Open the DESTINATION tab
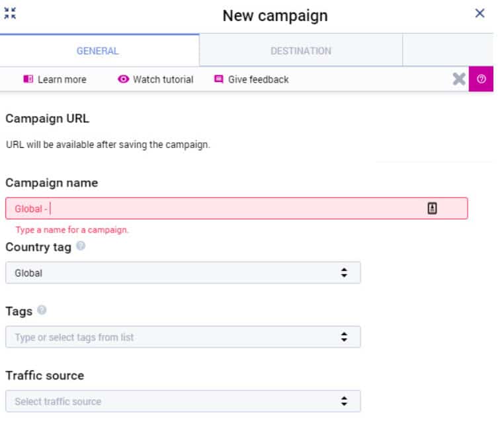The width and height of the screenshot is (504, 423). pos(301,51)
